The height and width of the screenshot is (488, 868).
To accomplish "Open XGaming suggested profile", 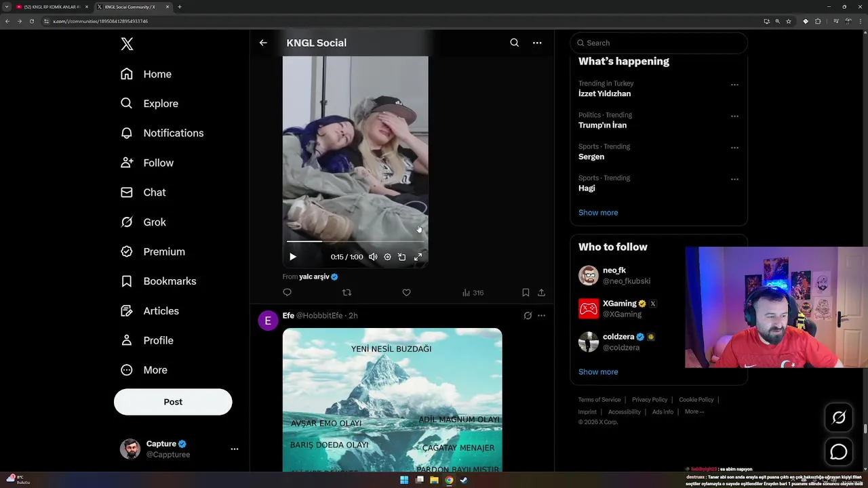I will [x=620, y=304].
